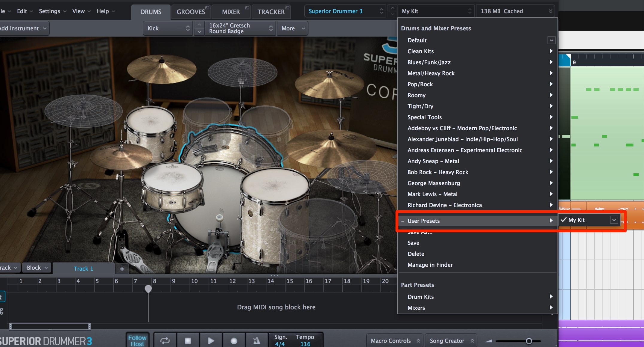Toggle the metronome icon
Image resolution: width=644 pixels, height=347 pixels.
tap(256, 341)
